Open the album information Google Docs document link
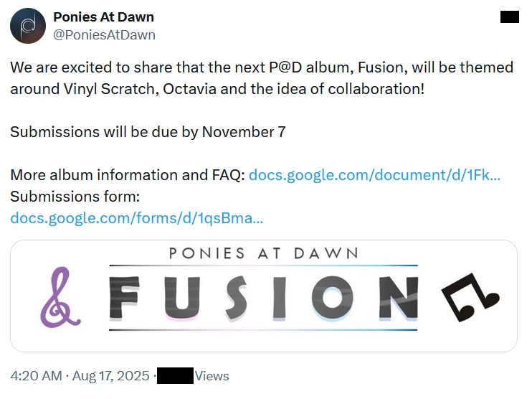The width and height of the screenshot is (532, 399). click(x=374, y=175)
